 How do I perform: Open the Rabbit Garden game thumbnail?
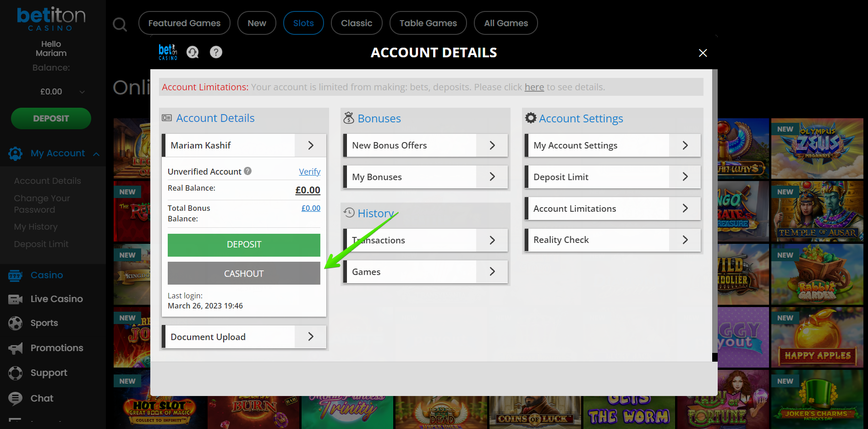click(x=817, y=274)
